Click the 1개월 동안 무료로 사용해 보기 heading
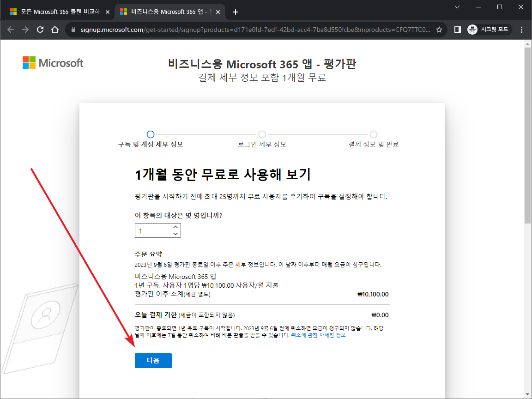Image resolution: width=532 pixels, height=399 pixels. (223, 175)
